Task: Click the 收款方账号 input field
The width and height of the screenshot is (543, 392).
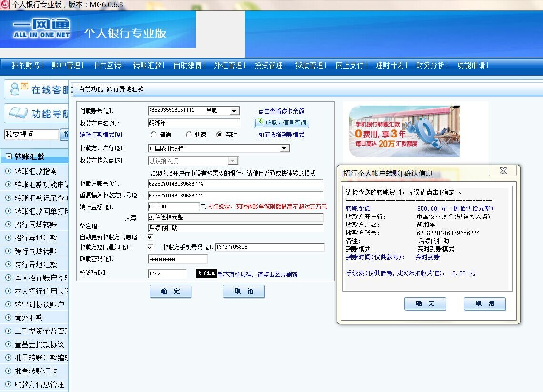Action: pos(235,184)
